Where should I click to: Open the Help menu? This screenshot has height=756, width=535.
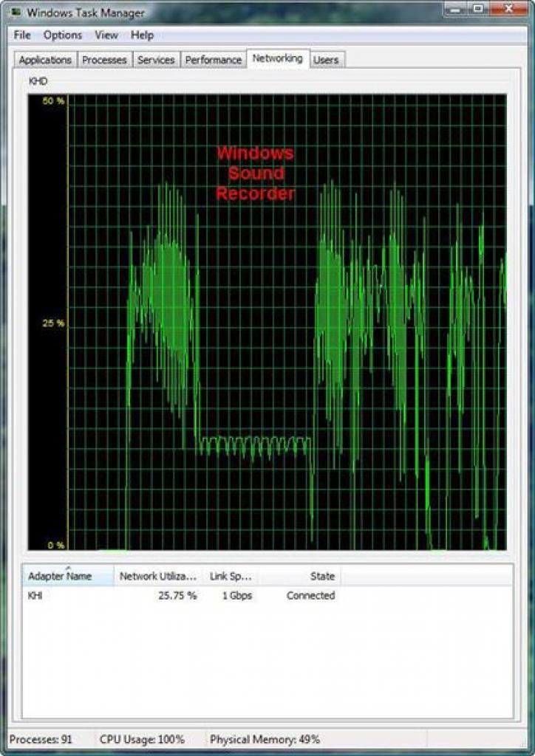click(143, 35)
